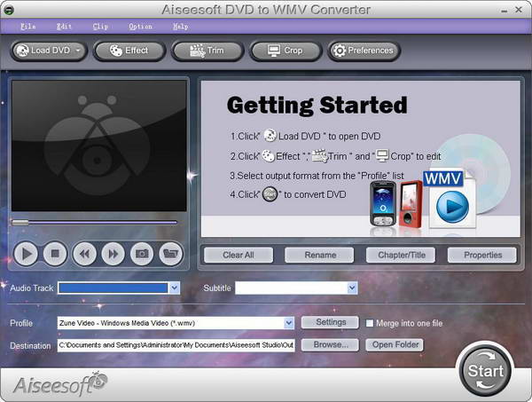532x402 pixels.
Task: Click the WMV file icon in Getting Started
Action: [x=451, y=200]
